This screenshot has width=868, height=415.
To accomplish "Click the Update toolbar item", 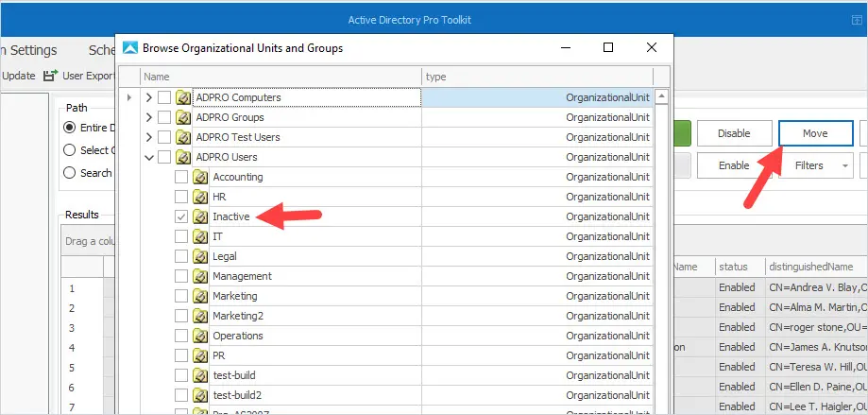I will 18,76.
